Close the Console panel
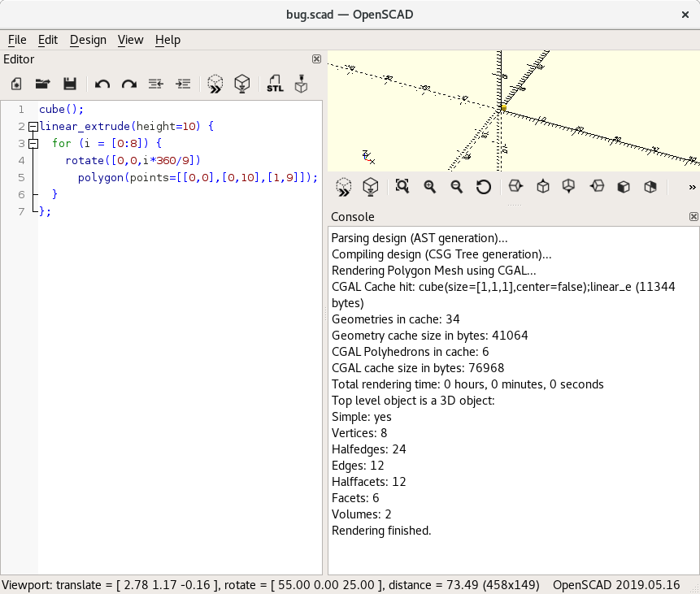The height and width of the screenshot is (594, 700). [693, 216]
